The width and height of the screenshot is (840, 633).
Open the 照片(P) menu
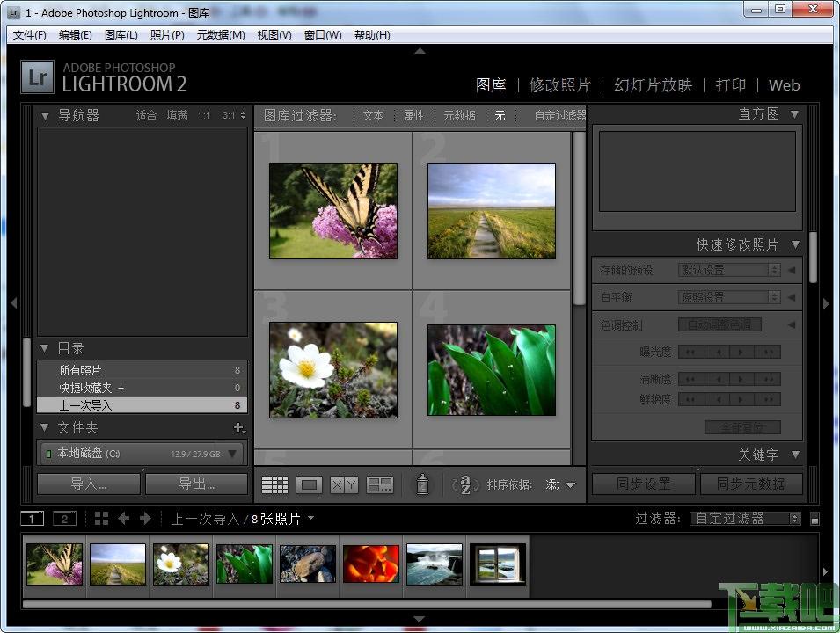pyautogui.click(x=167, y=35)
